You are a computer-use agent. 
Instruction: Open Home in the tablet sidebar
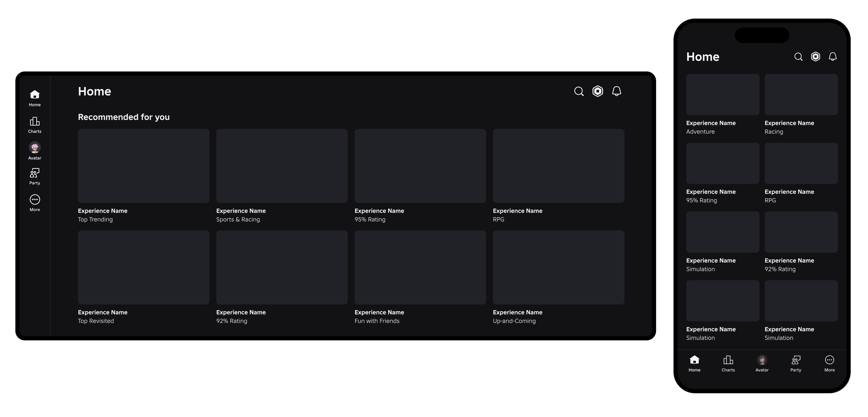click(35, 98)
